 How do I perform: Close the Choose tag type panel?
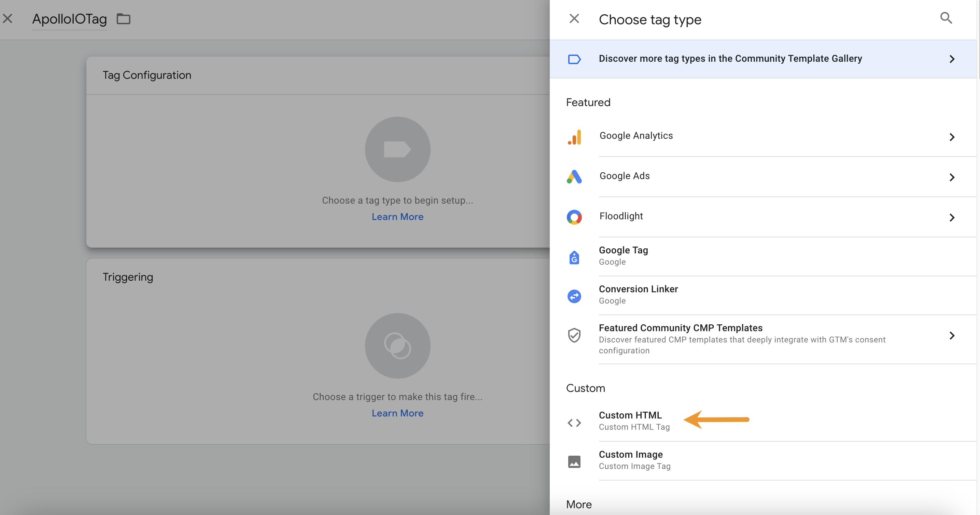(574, 19)
